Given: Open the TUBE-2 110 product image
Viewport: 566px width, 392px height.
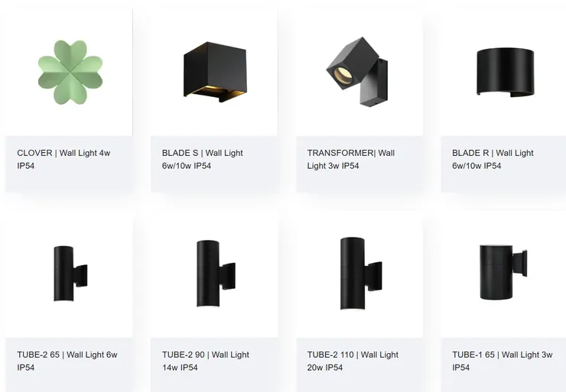Looking at the screenshot, I should point(359,274).
